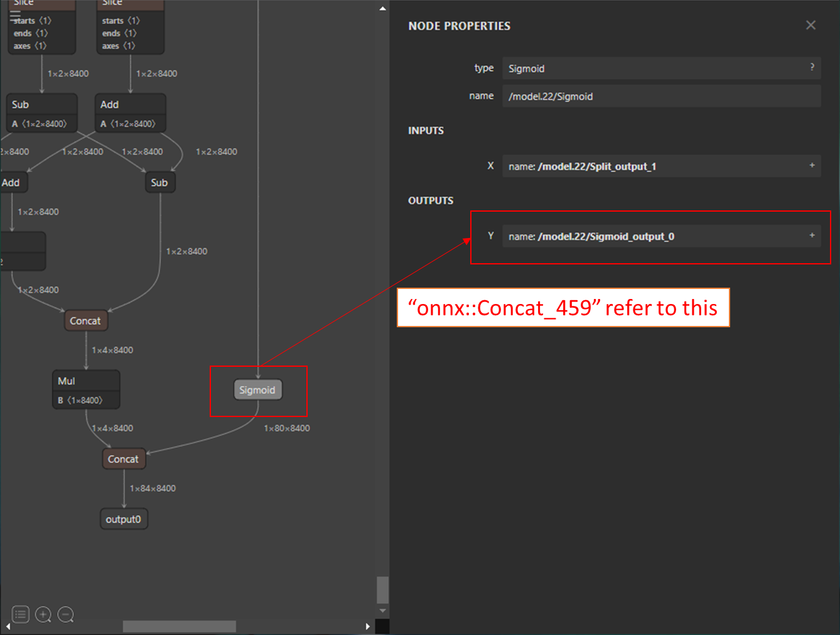Viewport: 840px width, 635px height.
Task: Click the horizontal scrollbar thumb
Action: tap(180, 626)
